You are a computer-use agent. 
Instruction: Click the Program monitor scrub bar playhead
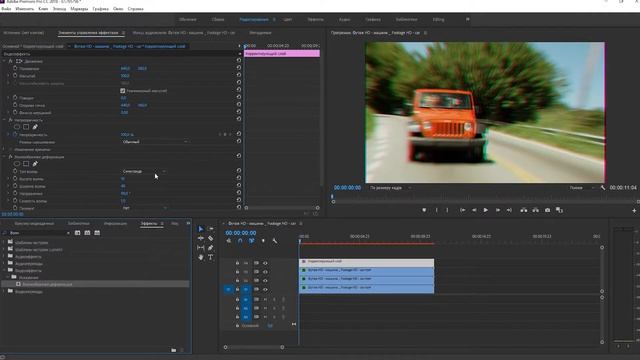(x=332, y=196)
